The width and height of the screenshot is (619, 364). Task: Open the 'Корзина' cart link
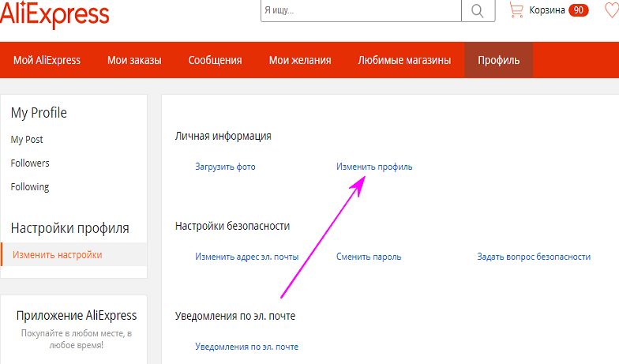click(546, 9)
